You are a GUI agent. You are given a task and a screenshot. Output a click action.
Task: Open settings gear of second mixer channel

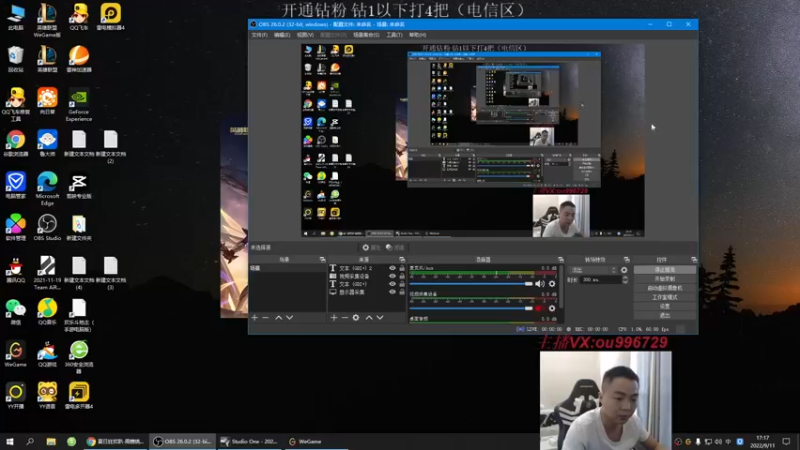point(552,308)
